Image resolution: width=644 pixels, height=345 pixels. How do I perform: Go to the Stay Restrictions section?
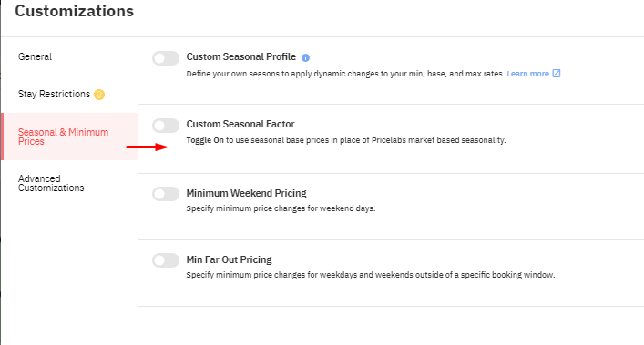click(54, 94)
